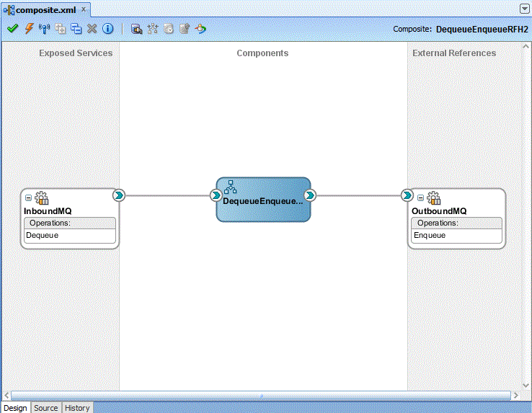532x413 pixels.
Task: Click the InboundMQ adapter gear icon
Action: click(x=42, y=198)
